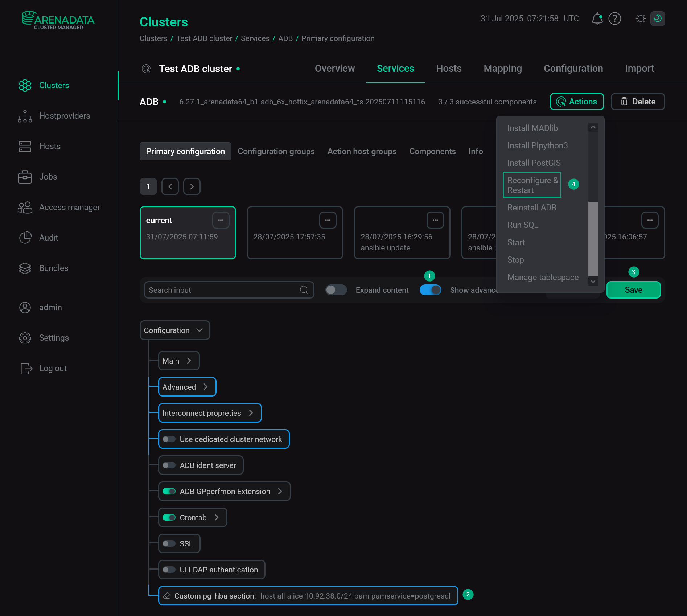This screenshot has width=687, height=616.
Task: Switch to the Mapping tab
Action: 503,69
